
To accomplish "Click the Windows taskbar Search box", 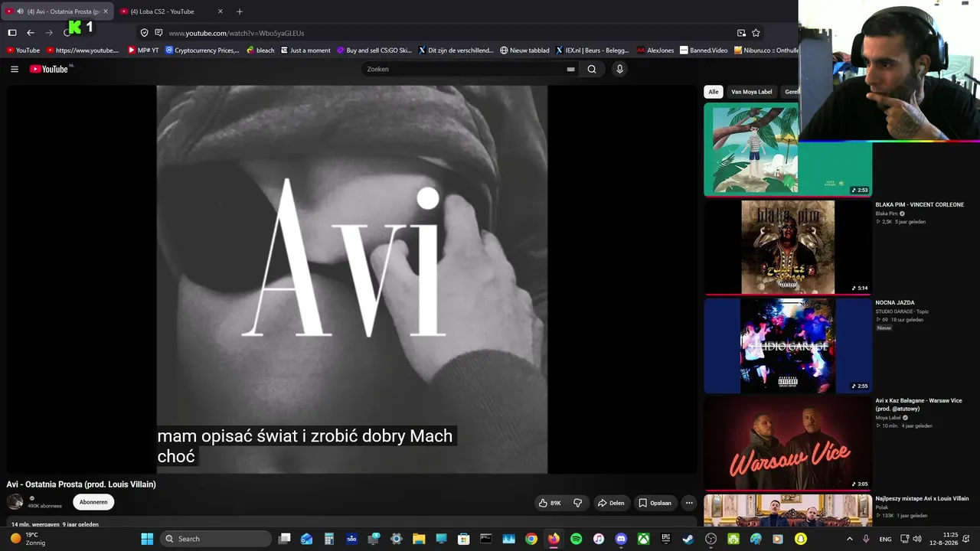I will pos(217,539).
